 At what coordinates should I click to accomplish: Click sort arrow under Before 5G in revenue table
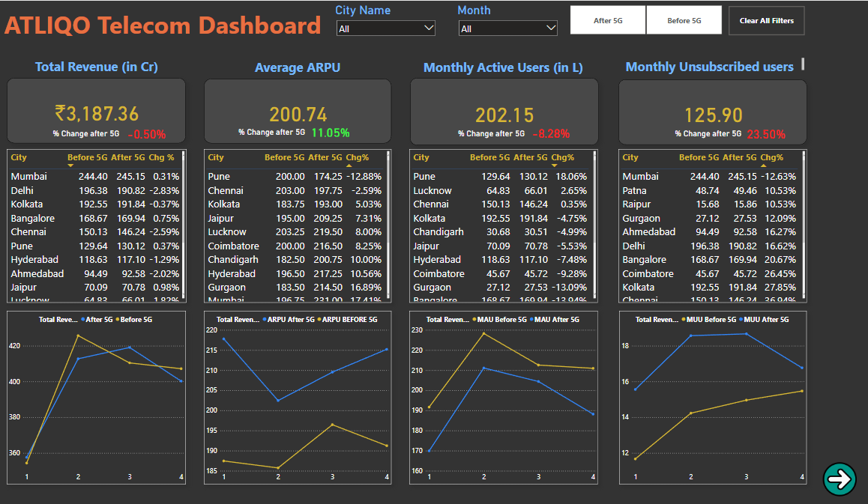(71, 166)
